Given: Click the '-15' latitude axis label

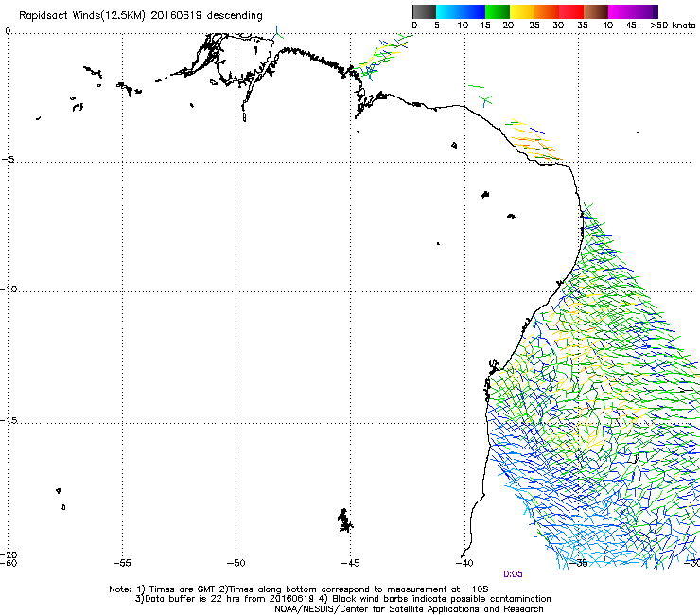Looking at the screenshot, I should [9, 421].
